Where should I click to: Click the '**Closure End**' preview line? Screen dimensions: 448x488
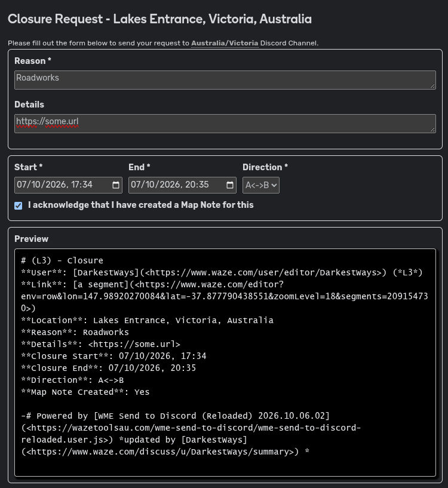click(x=108, y=368)
